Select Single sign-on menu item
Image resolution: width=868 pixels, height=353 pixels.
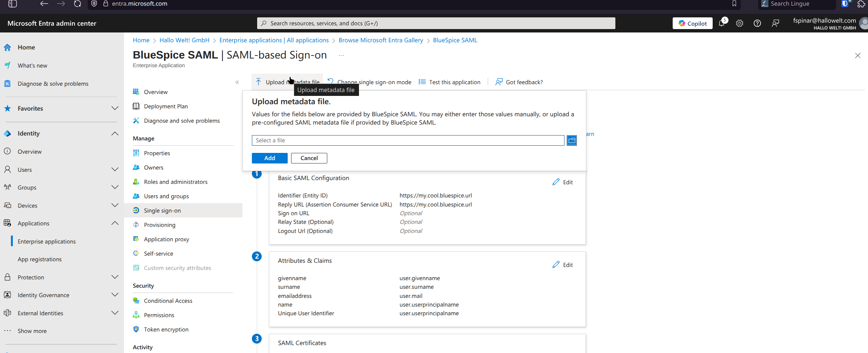click(183, 211)
